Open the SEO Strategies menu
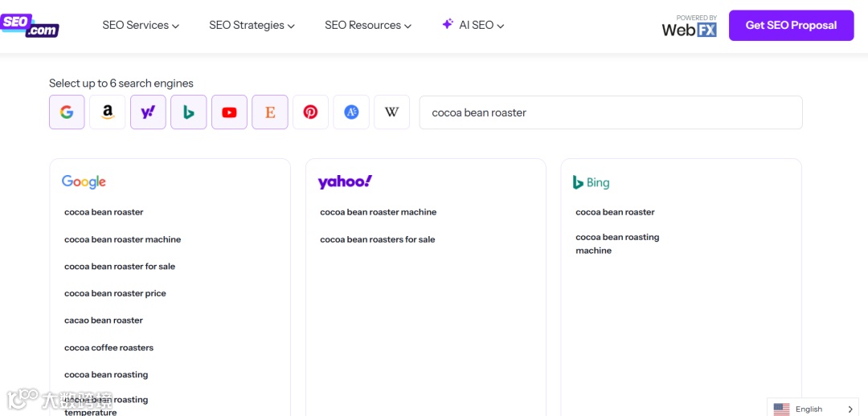This screenshot has height=416, width=868. pos(252,26)
